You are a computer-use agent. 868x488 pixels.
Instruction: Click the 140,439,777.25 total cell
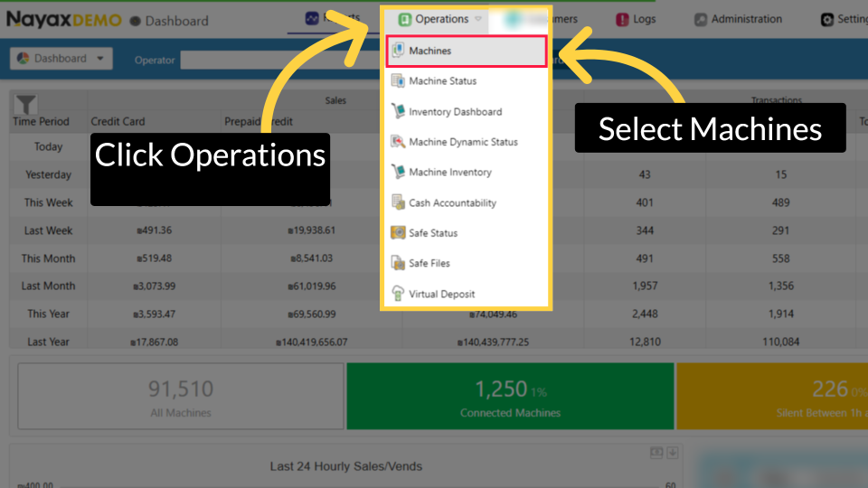point(494,342)
